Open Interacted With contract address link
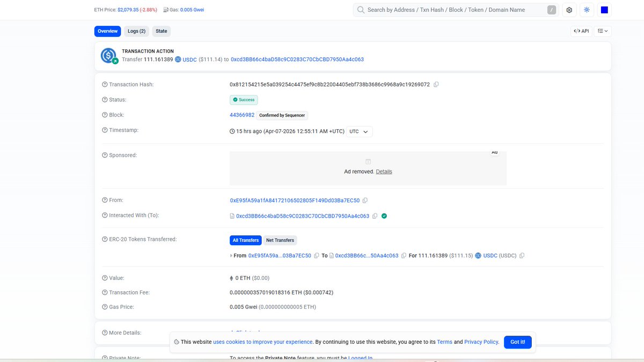The image size is (644, 362). coord(303,216)
